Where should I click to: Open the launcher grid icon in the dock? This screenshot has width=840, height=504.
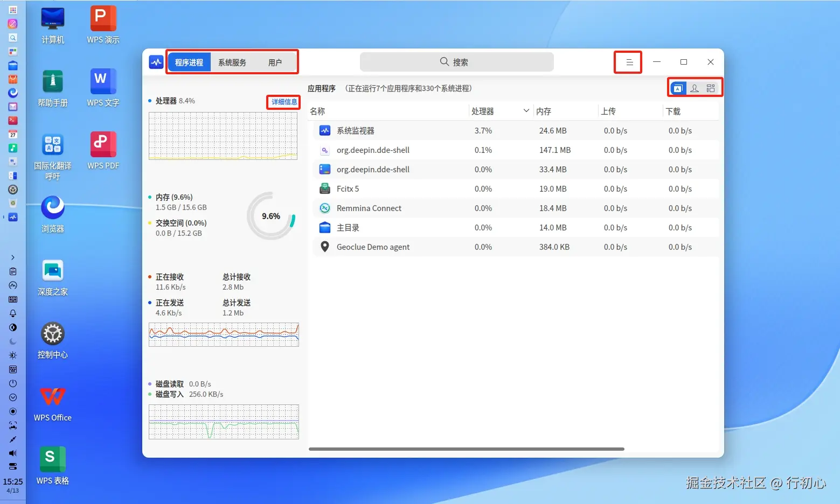(x=13, y=10)
